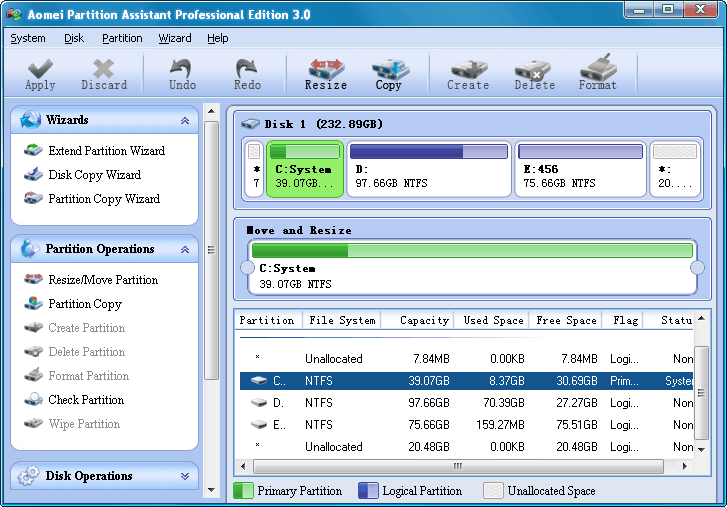
Task: Choose Resize/Move Partition operation
Action: (103, 279)
